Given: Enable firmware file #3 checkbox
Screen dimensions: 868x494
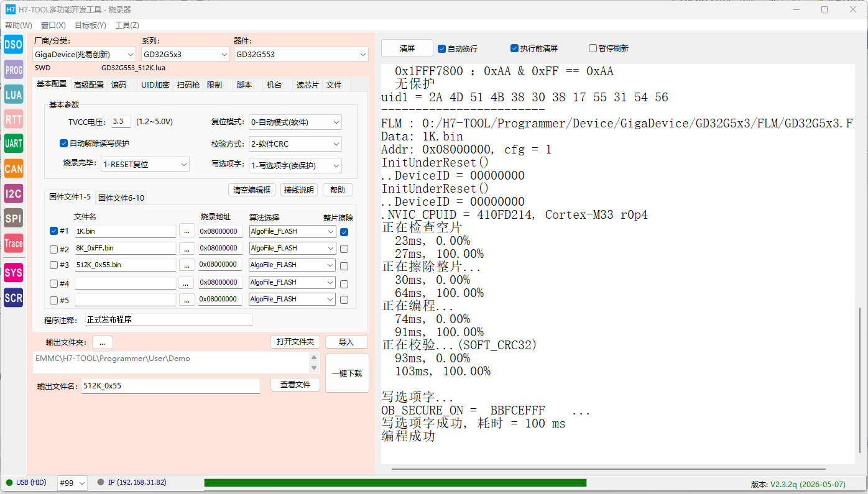Looking at the screenshot, I should 53,265.
